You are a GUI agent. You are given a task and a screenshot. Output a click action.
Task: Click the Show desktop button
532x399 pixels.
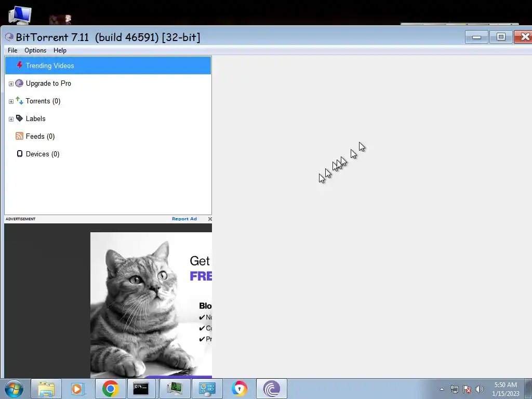click(529, 389)
